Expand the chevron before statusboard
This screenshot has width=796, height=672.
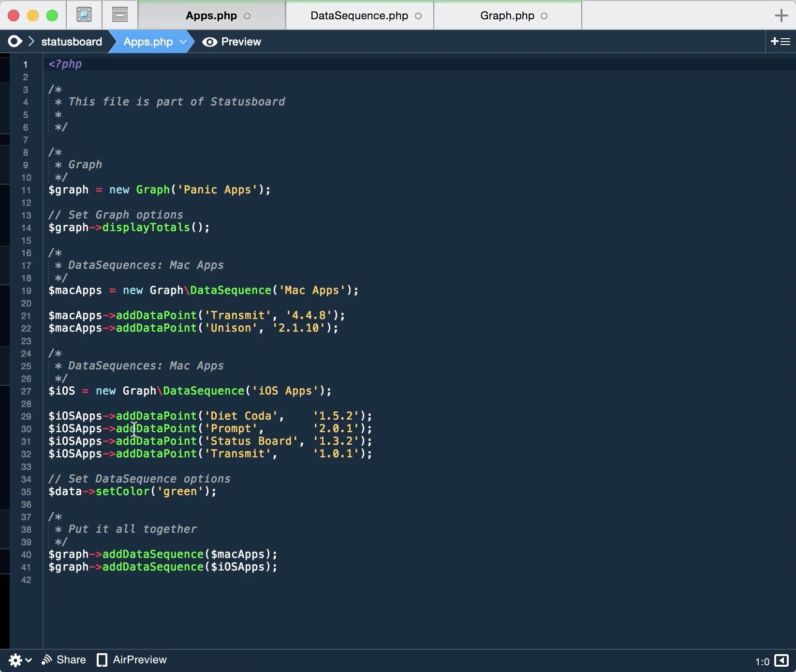pos(31,42)
